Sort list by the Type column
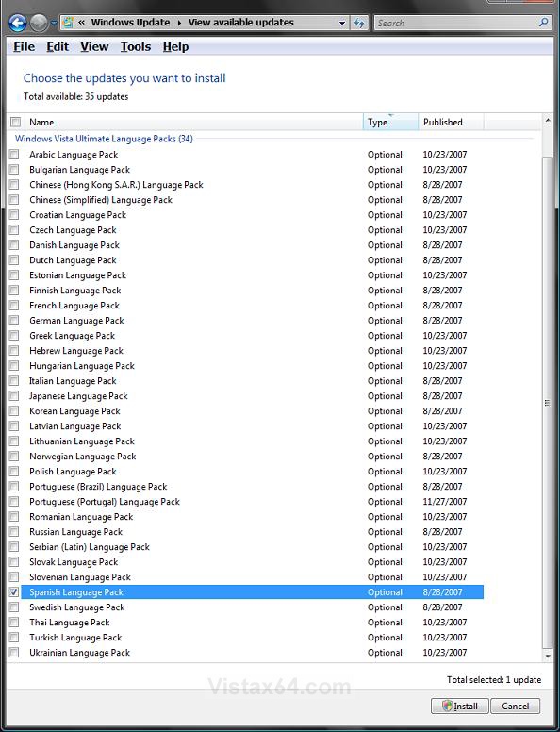The height and width of the screenshot is (732, 560). pyautogui.click(x=390, y=122)
